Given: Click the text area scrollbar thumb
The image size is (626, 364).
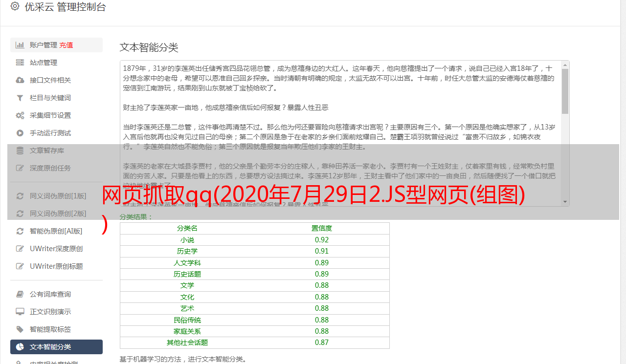Looking at the screenshot, I should 565,91.
